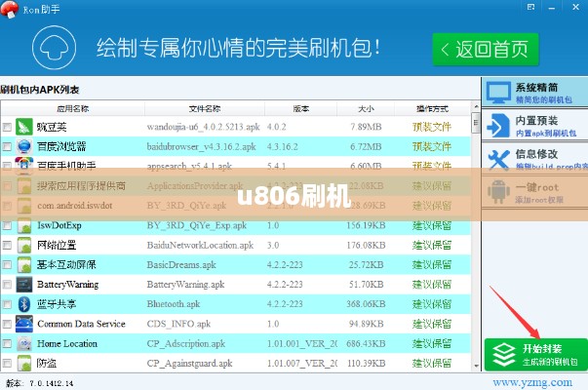This screenshot has height=390, width=588.
Task: Click the 网络位置 app icon
Action: 24,246
